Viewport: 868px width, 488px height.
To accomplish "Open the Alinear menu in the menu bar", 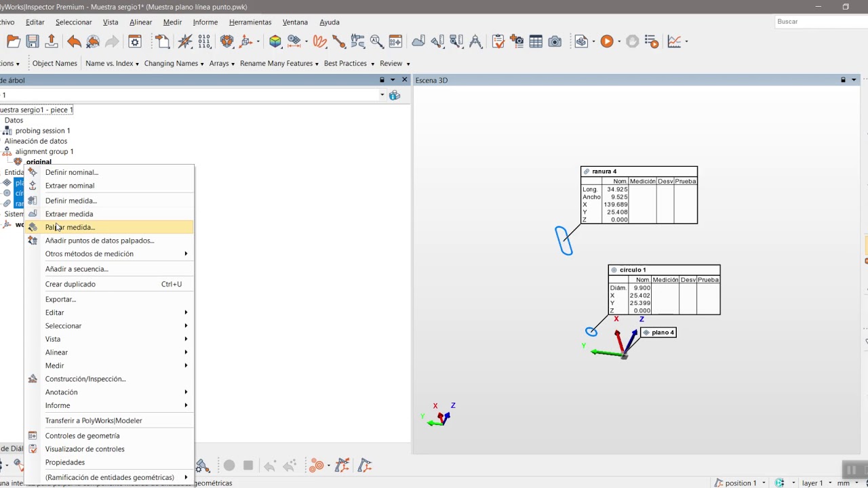I will (x=141, y=22).
